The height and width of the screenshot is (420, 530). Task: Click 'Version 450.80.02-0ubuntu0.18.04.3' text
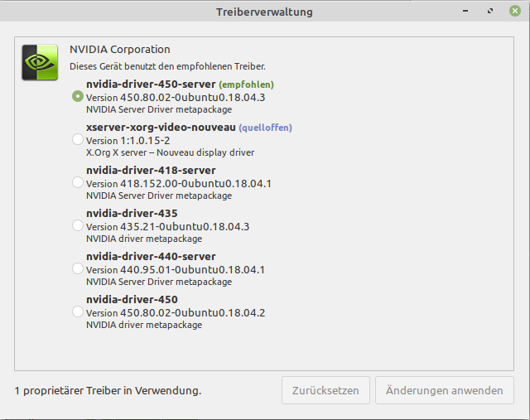[176, 98]
